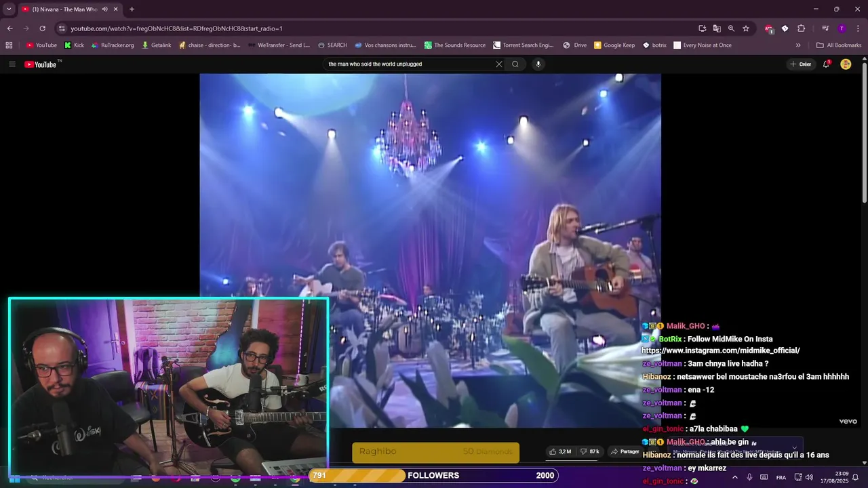The width and height of the screenshot is (868, 488).
Task: Open the RuTracker.org bookmark
Action: [113, 45]
